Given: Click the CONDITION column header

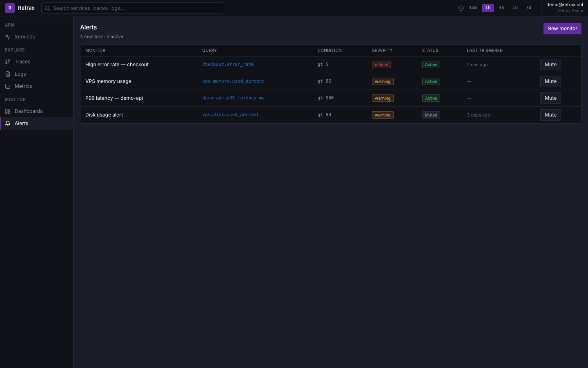Looking at the screenshot, I should coord(330,51).
